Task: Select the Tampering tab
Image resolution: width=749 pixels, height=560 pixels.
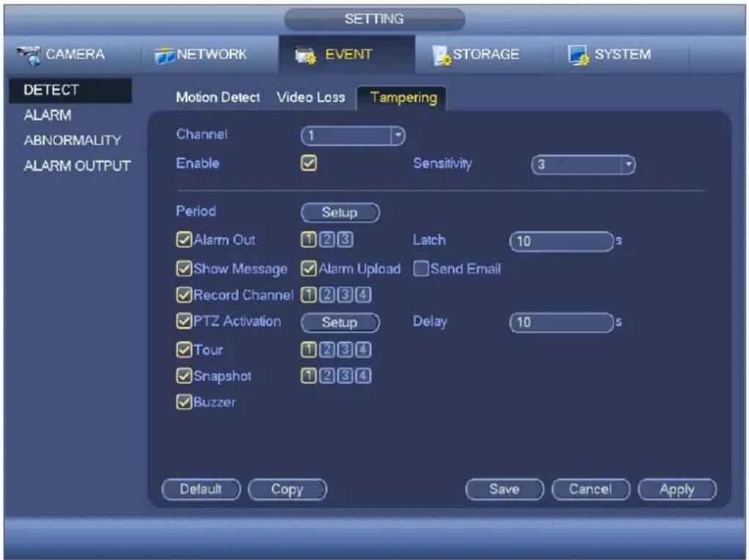Action: tap(403, 98)
